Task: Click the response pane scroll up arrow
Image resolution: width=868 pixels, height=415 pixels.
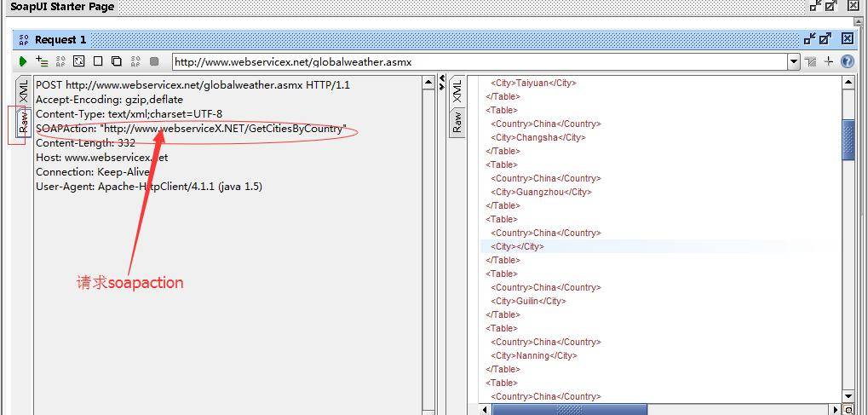Action: [848, 83]
